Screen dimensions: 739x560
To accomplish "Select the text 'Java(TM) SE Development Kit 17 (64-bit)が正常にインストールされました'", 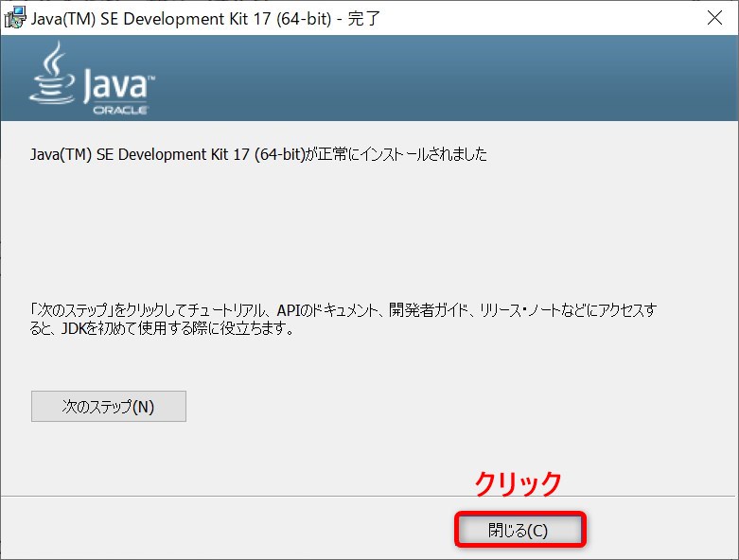I will (258, 154).
